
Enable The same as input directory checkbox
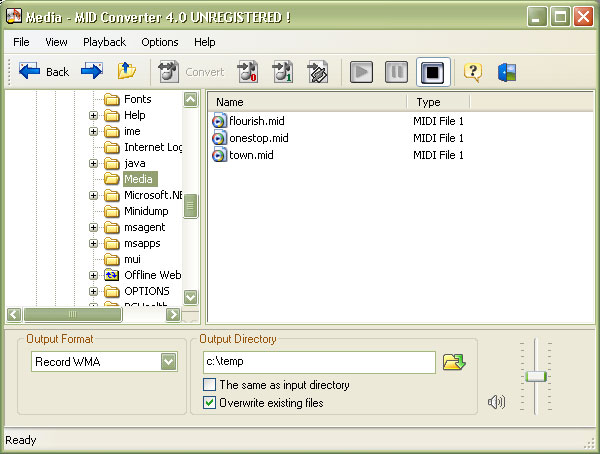click(209, 384)
